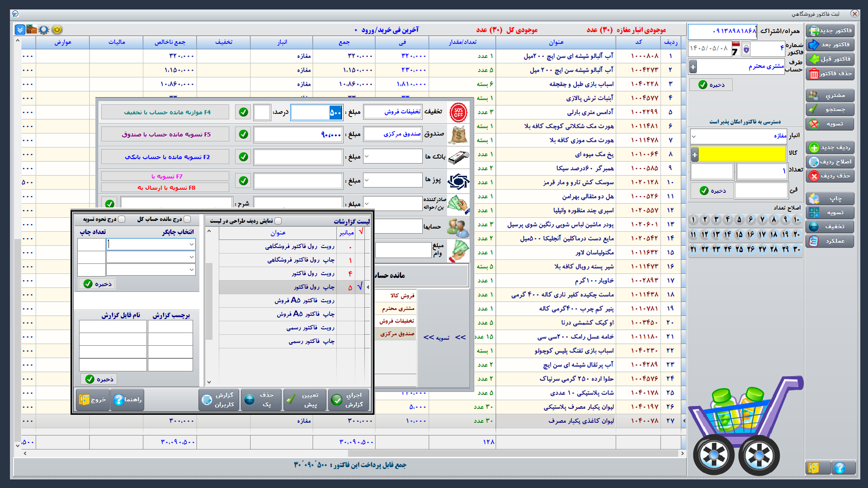Enable نمایش ردیف طراحی در لیست checkbox

click(x=278, y=221)
